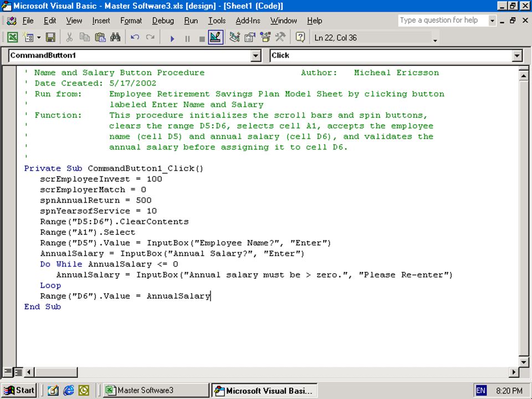Click Microsoft Visual Basic taskbar button
Viewport: 532px width, 399px height.
[x=264, y=391]
